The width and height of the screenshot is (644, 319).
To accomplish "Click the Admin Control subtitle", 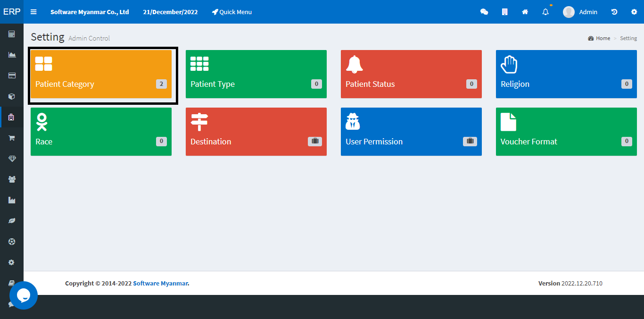I will click(89, 38).
